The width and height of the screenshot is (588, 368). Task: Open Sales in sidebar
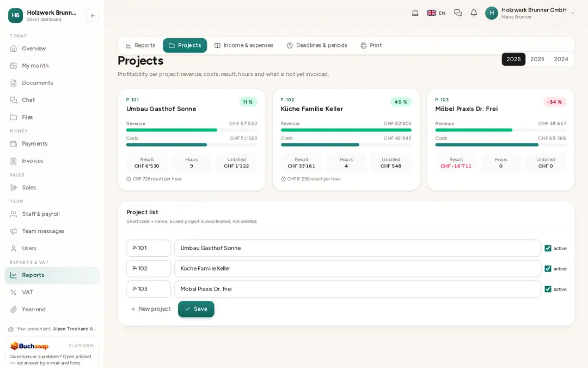(x=52, y=188)
